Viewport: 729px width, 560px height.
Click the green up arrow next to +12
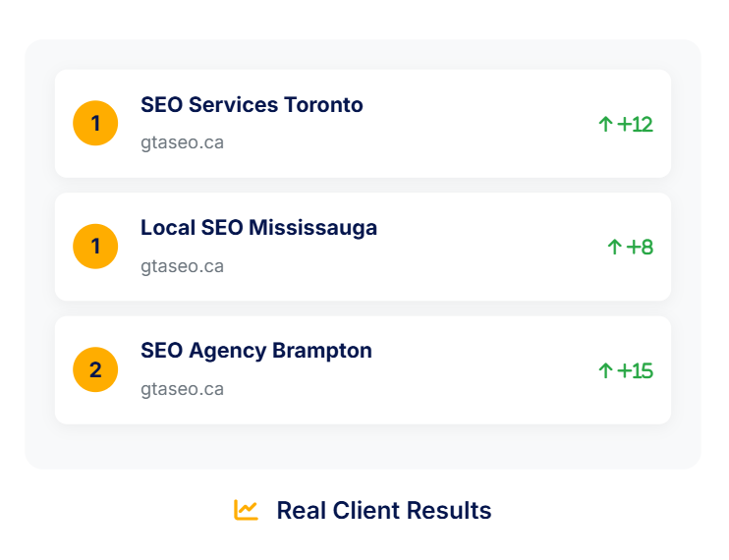605,124
